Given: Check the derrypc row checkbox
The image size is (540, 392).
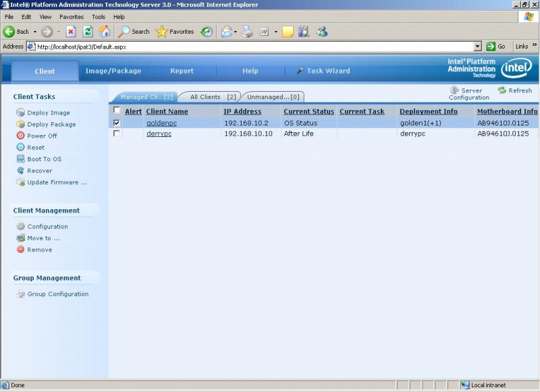Looking at the screenshot, I should pos(117,134).
